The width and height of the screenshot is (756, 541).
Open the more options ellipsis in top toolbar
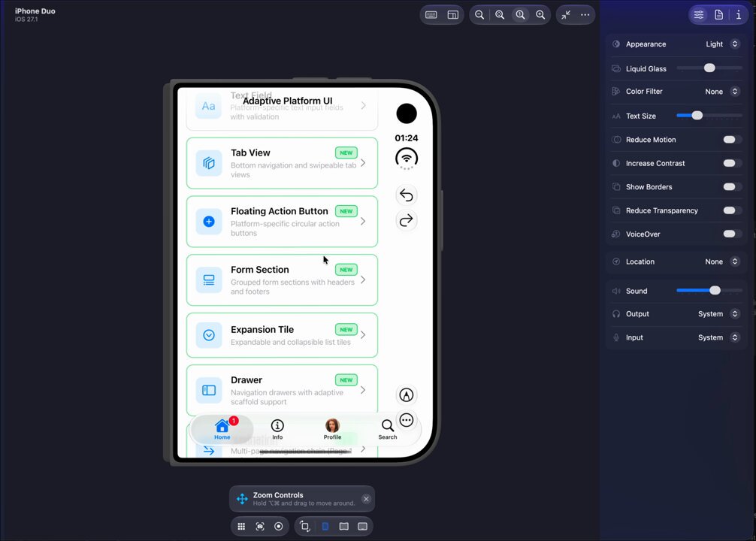585,15
